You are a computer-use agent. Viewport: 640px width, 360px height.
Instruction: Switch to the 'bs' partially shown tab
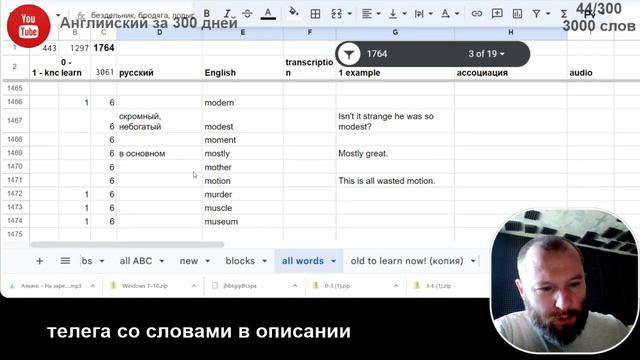[x=87, y=261]
